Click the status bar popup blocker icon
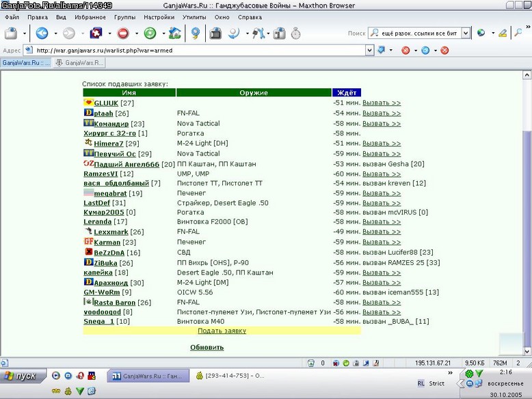This screenshot has height=399, width=532. 336,363
